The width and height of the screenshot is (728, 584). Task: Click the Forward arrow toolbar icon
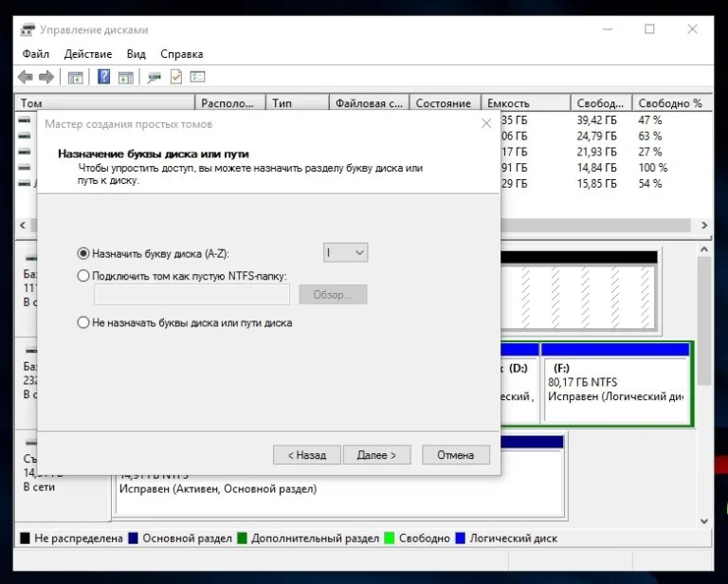pyautogui.click(x=45, y=77)
